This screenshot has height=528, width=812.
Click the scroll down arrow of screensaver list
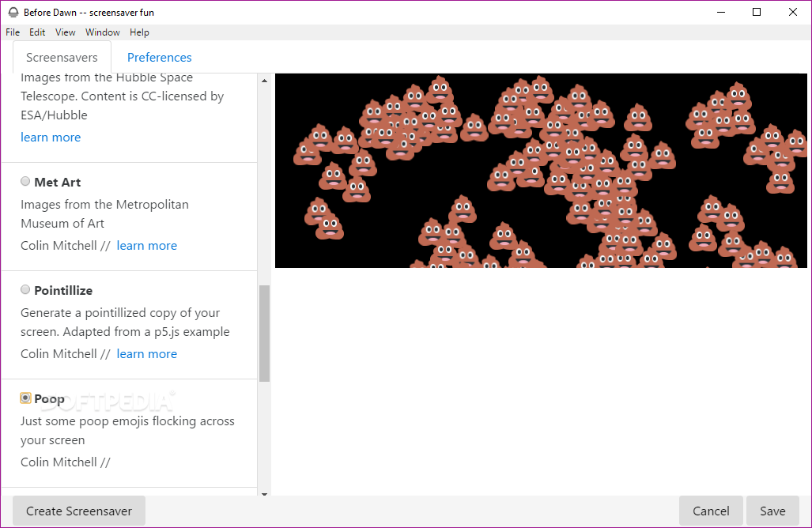tap(265, 493)
